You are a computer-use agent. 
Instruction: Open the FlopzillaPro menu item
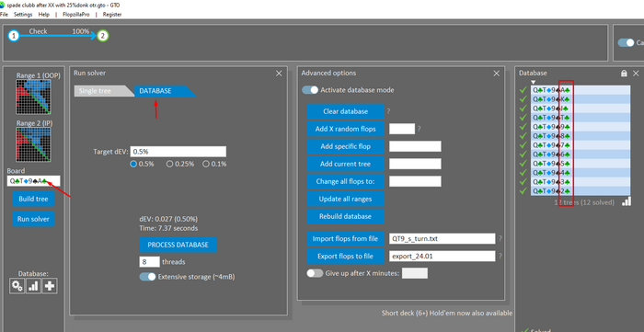coord(76,15)
